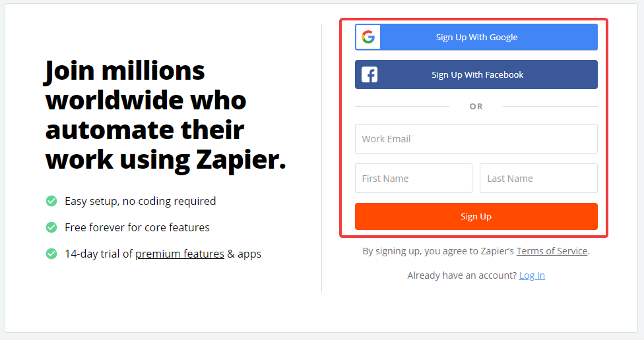Follow the Log In link

click(532, 275)
